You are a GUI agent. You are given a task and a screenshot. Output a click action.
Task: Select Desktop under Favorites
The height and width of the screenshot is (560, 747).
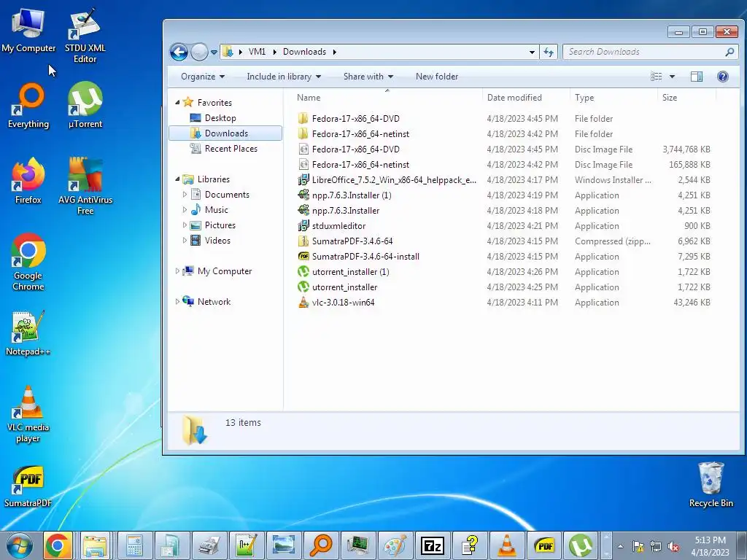(220, 118)
